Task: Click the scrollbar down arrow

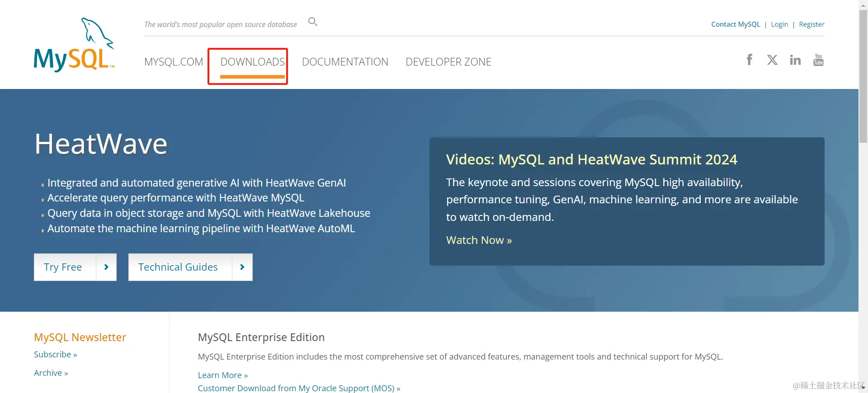Action: tap(863, 388)
